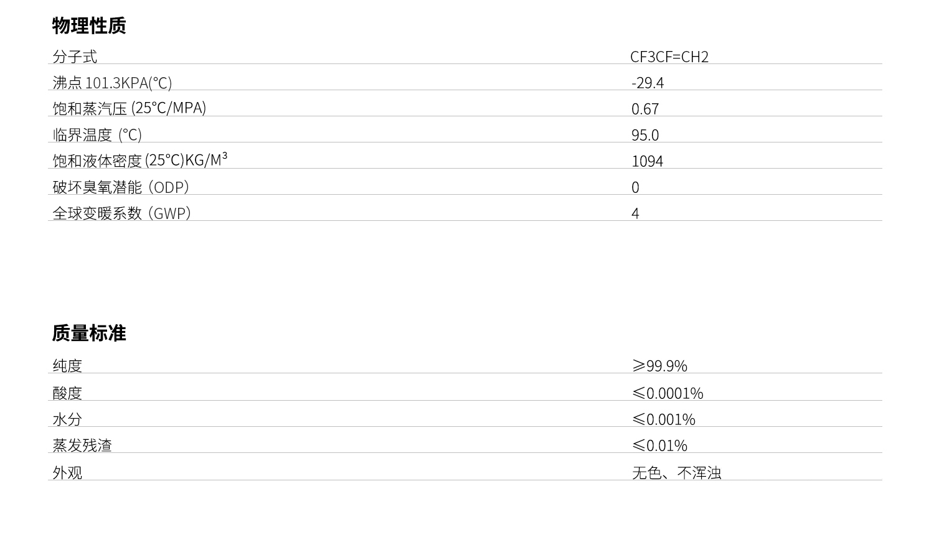Select the 临界温度 (°C) label
This screenshot has width=934, height=560.
(97, 134)
